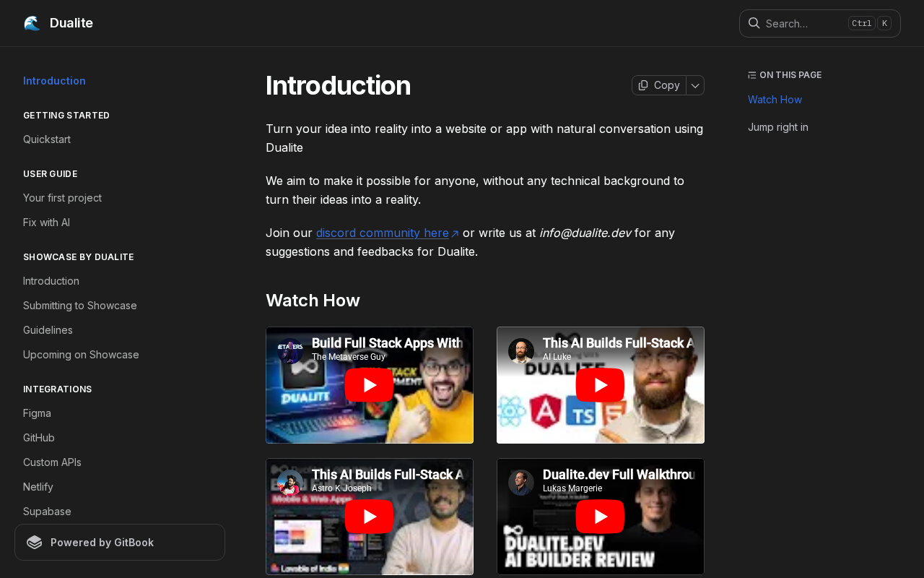This screenshot has width=924, height=578.
Task: Open the Fix with AI page
Action: tap(46, 223)
